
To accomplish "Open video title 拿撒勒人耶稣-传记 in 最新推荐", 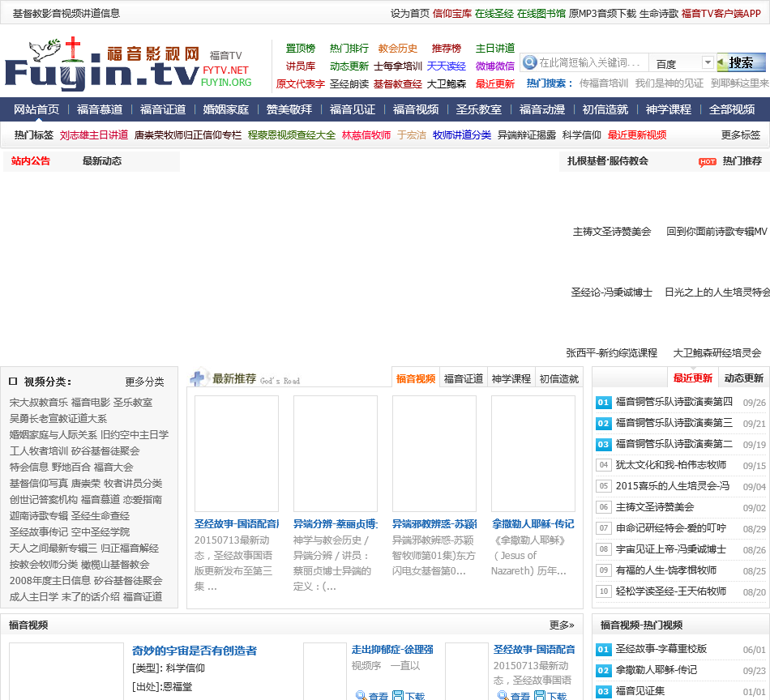I will click(533, 523).
